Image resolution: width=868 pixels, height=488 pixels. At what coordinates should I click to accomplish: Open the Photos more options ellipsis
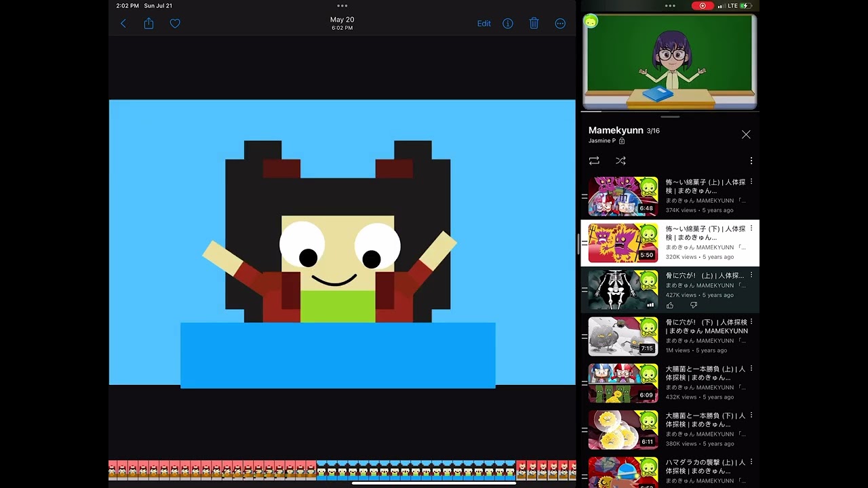tap(560, 24)
